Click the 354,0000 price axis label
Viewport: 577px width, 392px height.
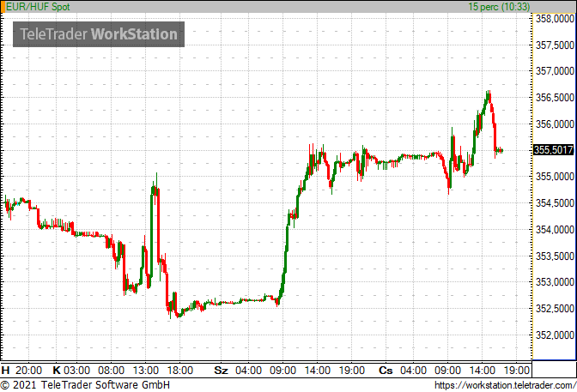click(555, 230)
